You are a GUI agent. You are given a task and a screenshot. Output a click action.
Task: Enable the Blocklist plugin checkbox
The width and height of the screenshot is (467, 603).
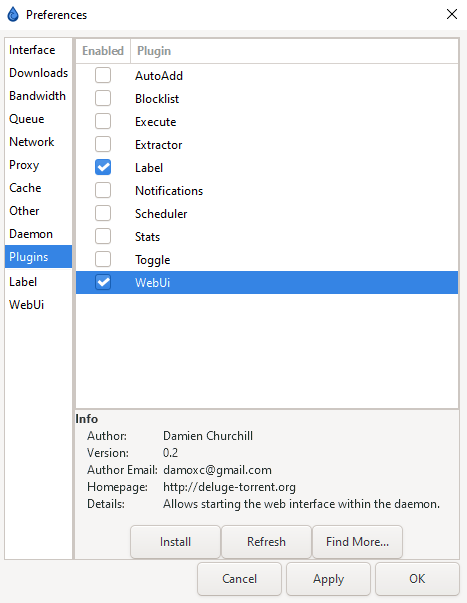tap(103, 98)
